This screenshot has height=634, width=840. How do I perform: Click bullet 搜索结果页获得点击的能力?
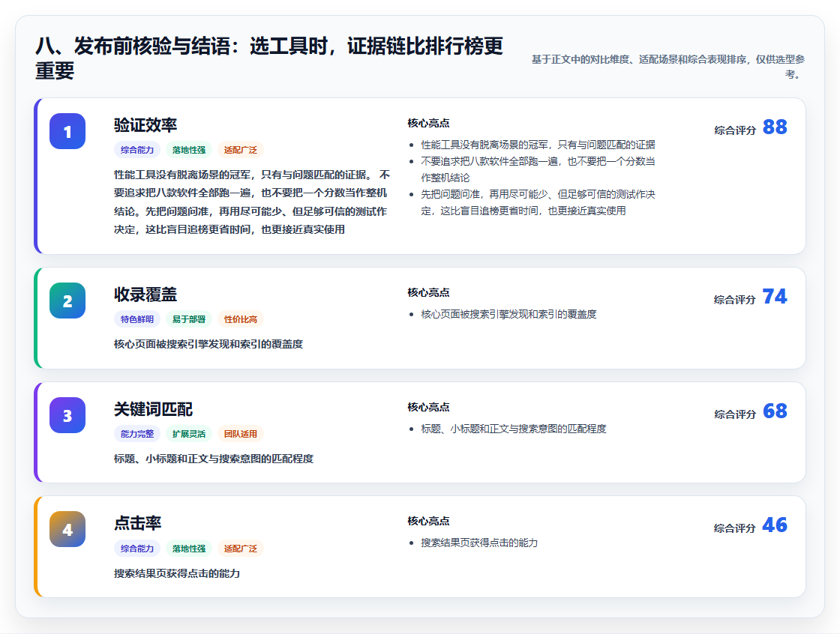479,543
